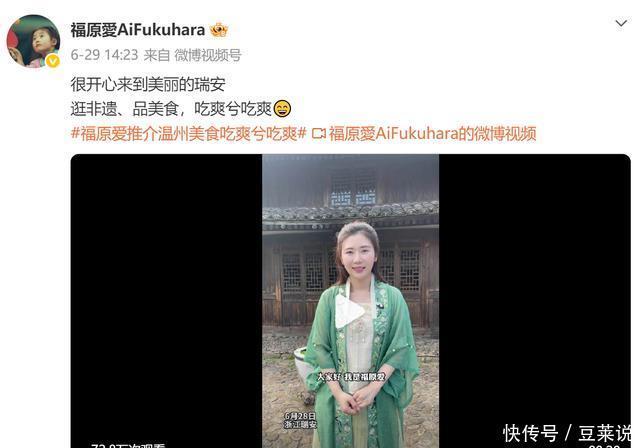Open the 福原愛AiFukuhara username link
Image resolution: width=640 pixels, height=448 pixels.
[138, 30]
